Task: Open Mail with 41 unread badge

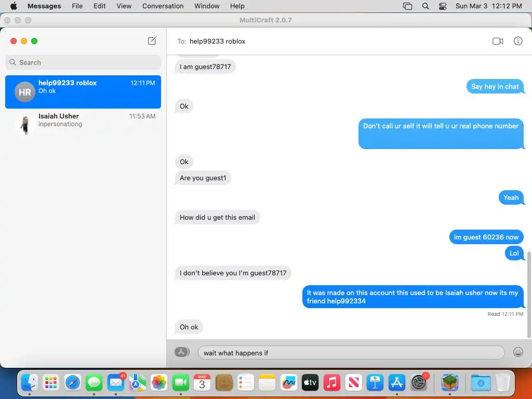Action: (116, 383)
